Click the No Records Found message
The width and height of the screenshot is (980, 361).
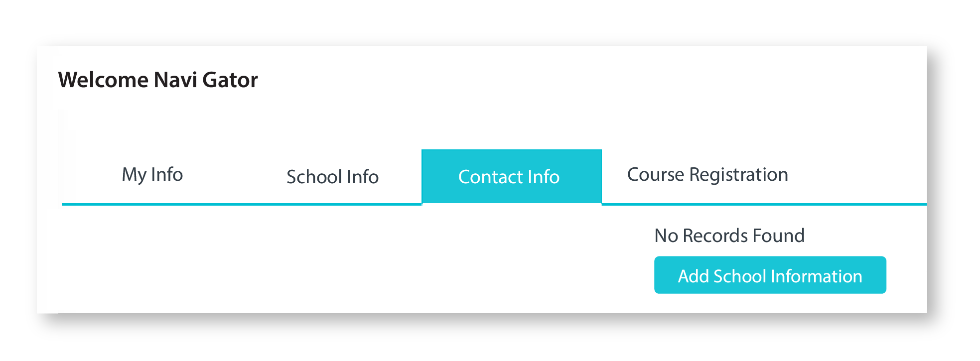[x=729, y=236]
